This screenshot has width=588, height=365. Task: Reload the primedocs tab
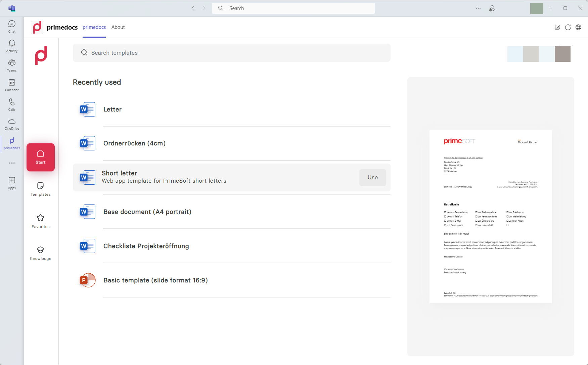(x=568, y=27)
